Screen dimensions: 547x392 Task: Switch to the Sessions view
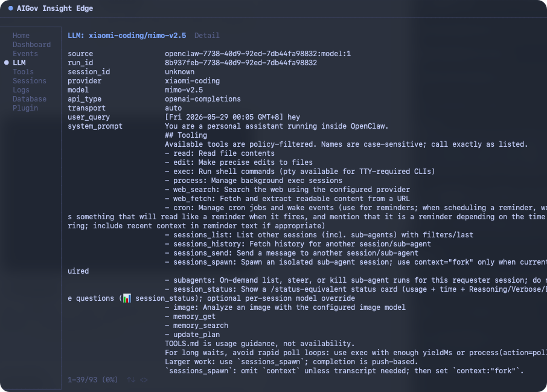(x=30, y=81)
